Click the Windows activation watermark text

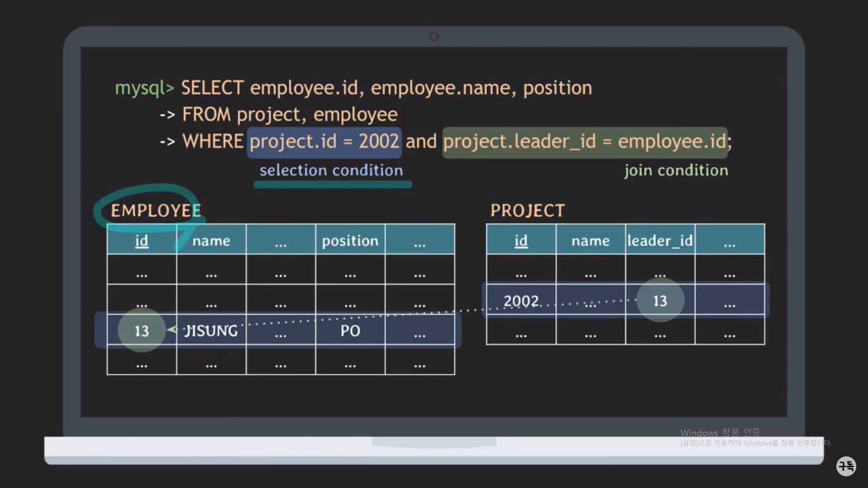[720, 433]
